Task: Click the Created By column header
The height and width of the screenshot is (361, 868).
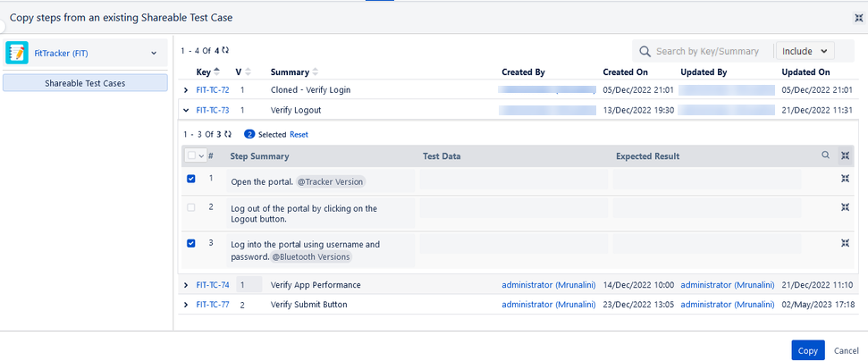Action: [524, 72]
